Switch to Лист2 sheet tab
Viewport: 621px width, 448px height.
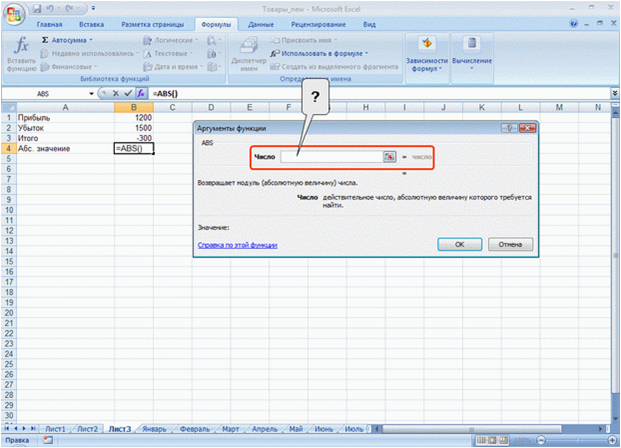pyautogui.click(x=88, y=429)
